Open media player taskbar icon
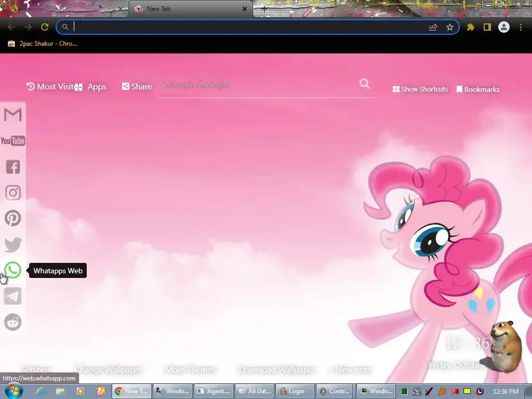The width and height of the screenshot is (532, 399). pyautogui.click(x=81, y=391)
